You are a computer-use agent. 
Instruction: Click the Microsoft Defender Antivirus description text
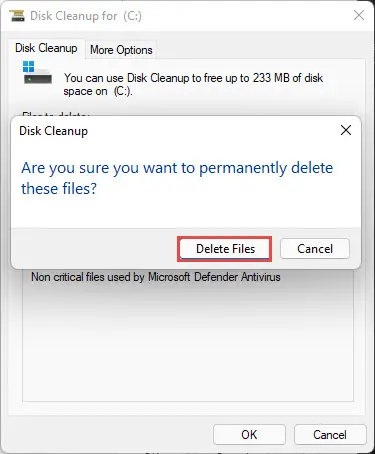[156, 277]
